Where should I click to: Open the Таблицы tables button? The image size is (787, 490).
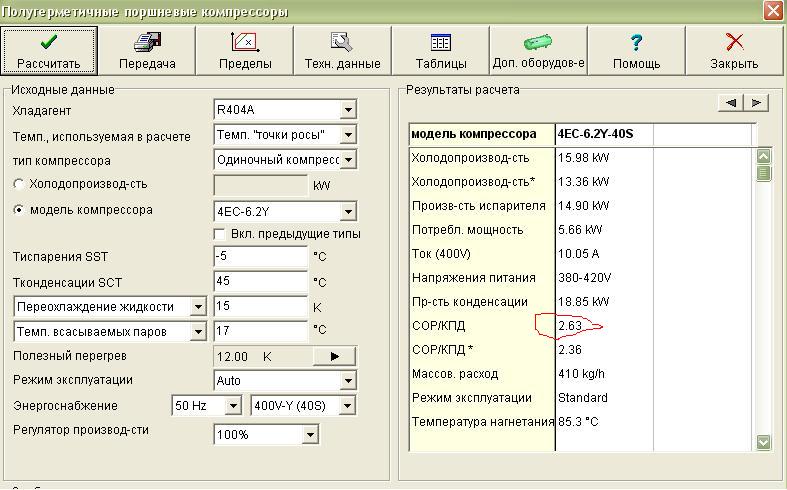point(441,51)
